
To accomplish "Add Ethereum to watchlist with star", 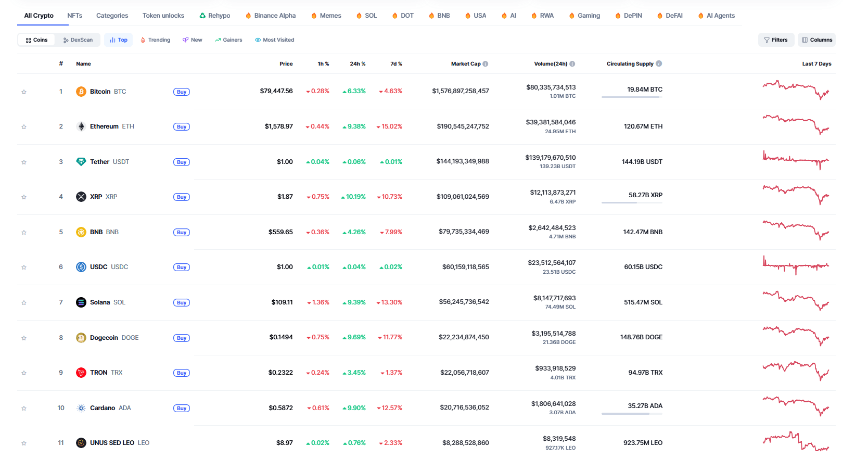I will click(24, 127).
